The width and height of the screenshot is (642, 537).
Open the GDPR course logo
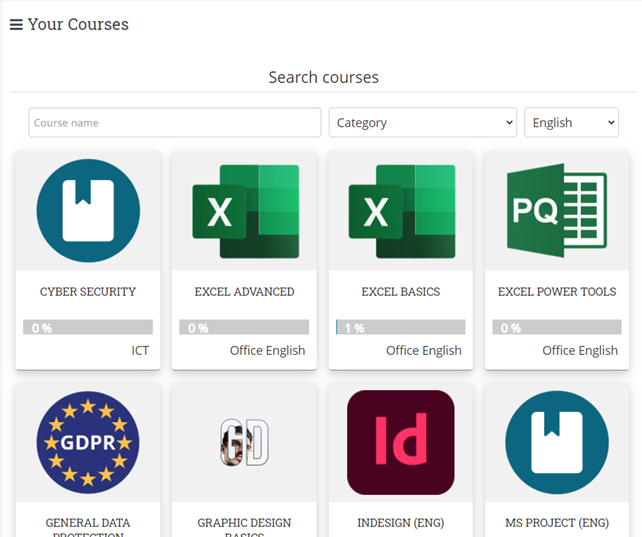(x=88, y=442)
